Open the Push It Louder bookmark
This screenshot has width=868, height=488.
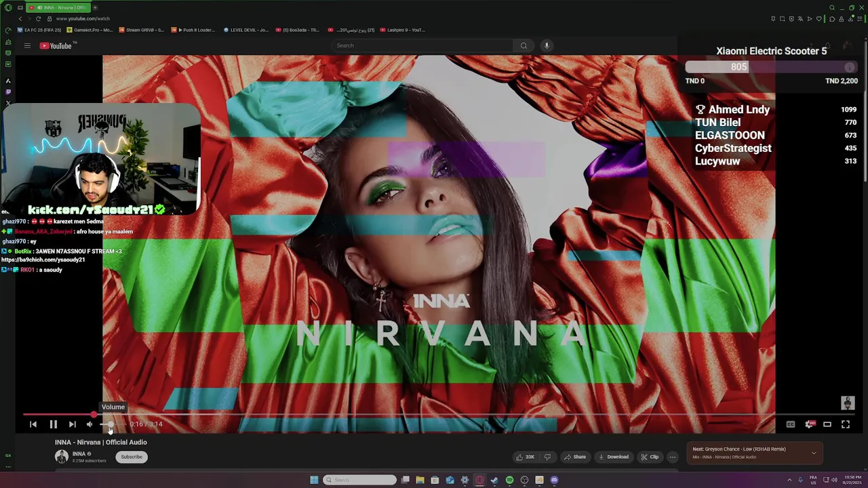click(x=194, y=30)
